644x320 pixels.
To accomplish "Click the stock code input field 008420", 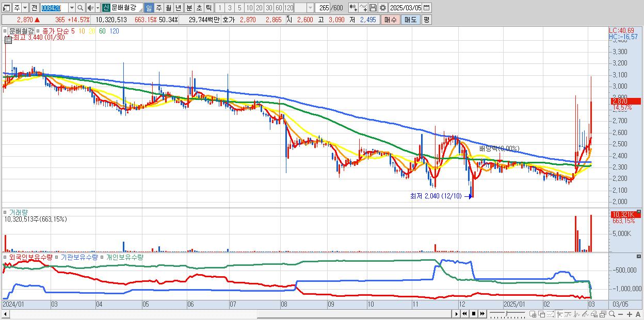I will click(54, 8).
